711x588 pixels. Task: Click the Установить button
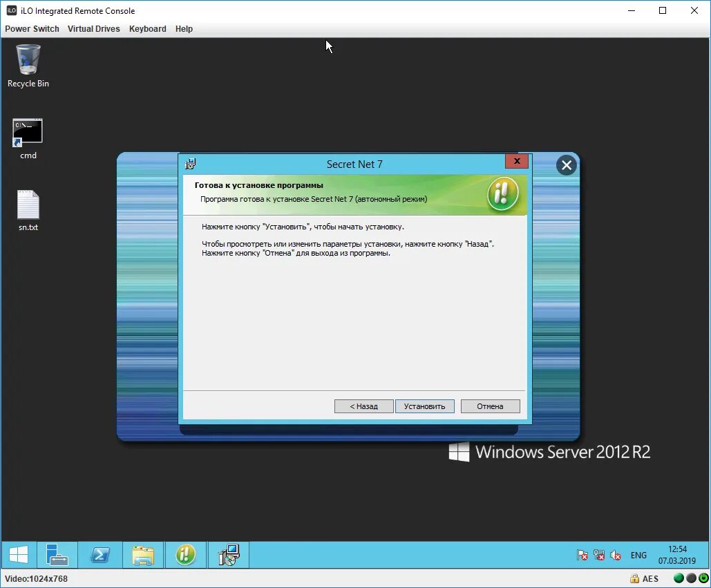pos(424,406)
